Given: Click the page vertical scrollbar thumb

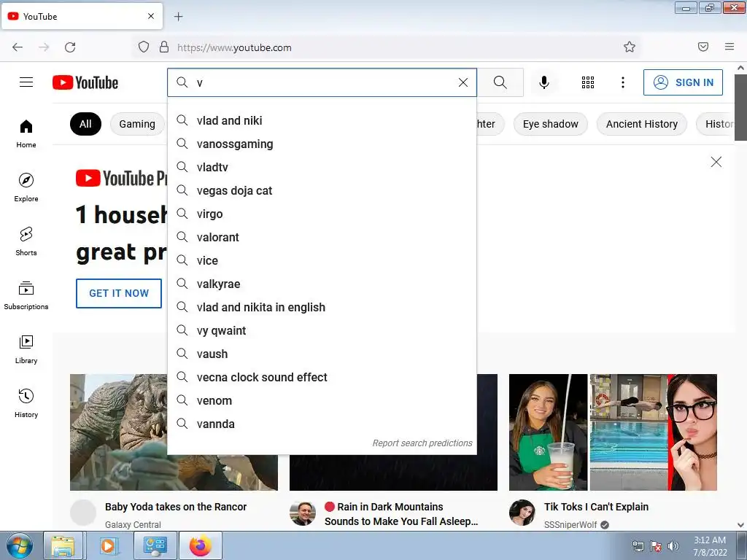Looking at the screenshot, I should (740, 107).
